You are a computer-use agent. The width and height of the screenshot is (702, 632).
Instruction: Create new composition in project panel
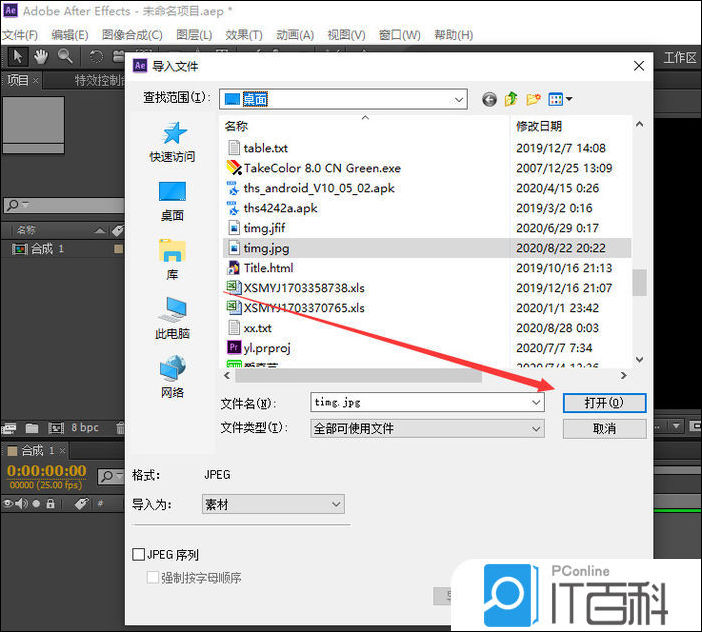coord(56,428)
